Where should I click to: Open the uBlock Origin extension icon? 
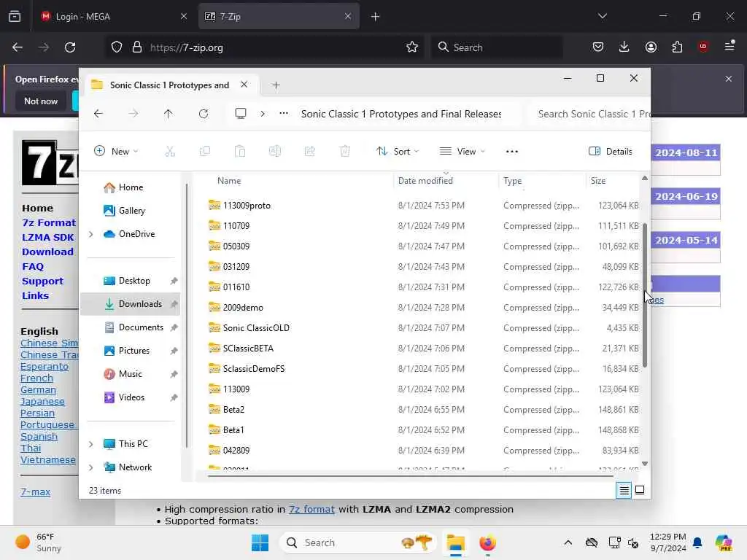(703, 47)
